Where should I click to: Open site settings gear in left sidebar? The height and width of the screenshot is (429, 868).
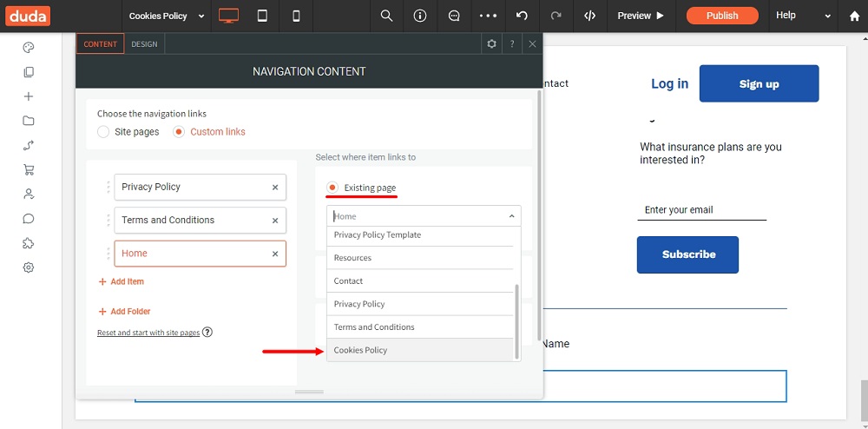[29, 267]
